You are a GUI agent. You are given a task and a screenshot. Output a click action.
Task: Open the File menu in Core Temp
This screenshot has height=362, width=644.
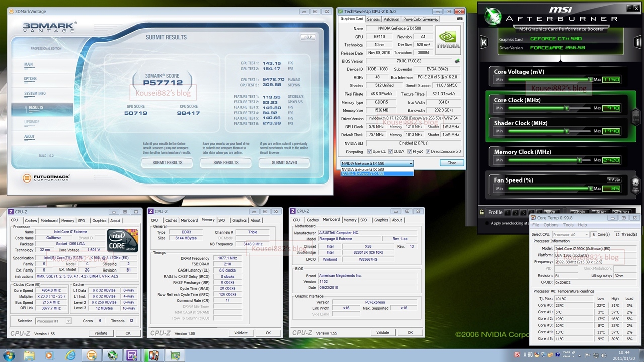coord(536,225)
